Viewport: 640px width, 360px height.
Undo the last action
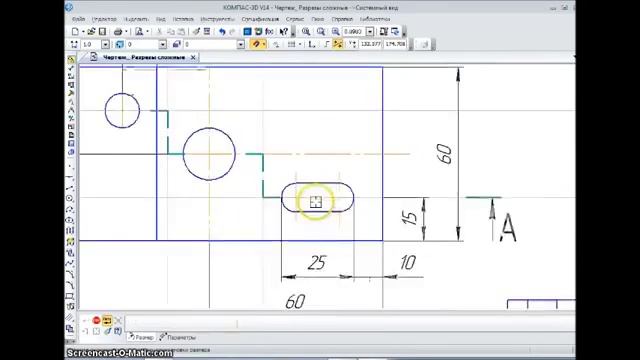coord(222,31)
